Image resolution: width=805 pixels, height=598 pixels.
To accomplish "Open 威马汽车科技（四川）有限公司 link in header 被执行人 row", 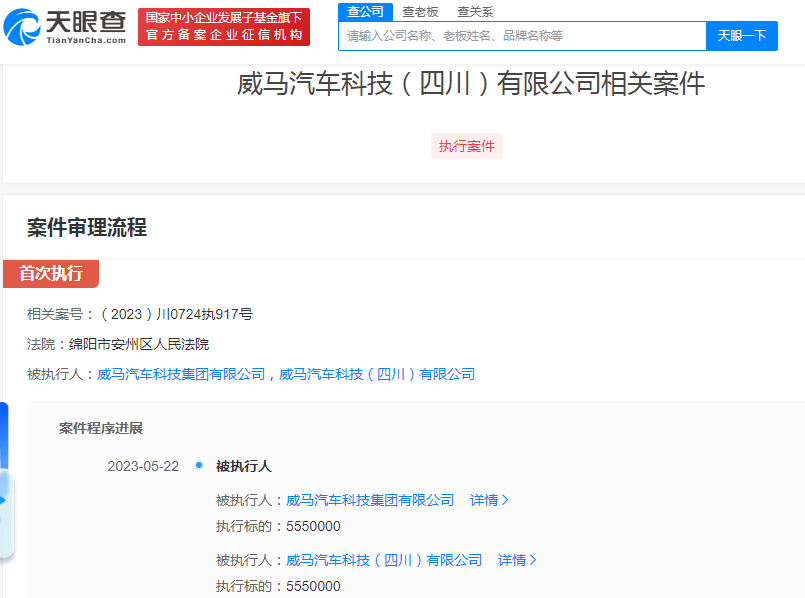I will click(377, 374).
